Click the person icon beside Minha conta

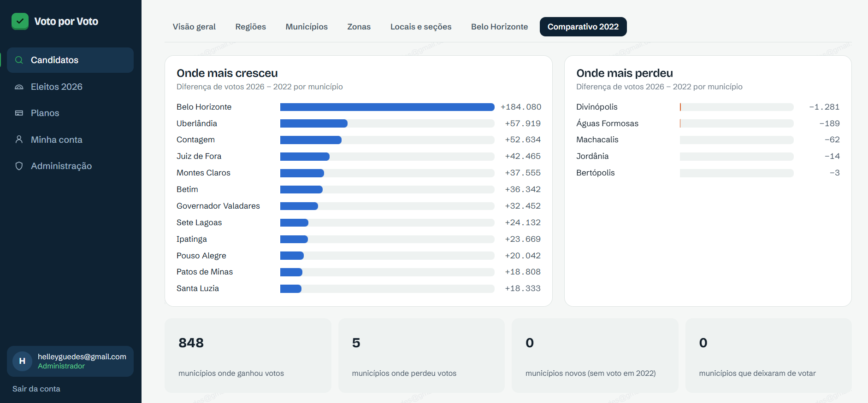19,140
